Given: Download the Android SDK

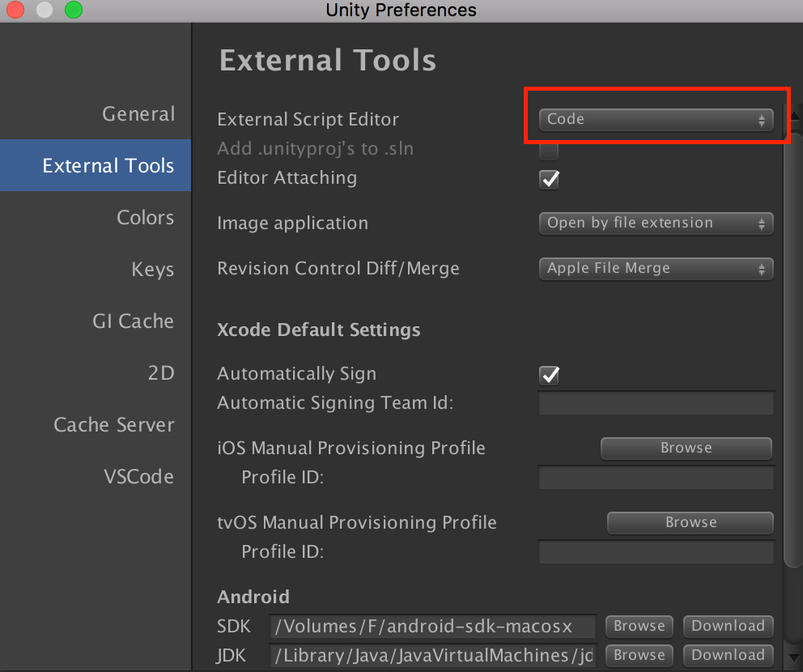Looking at the screenshot, I should tap(729, 626).
